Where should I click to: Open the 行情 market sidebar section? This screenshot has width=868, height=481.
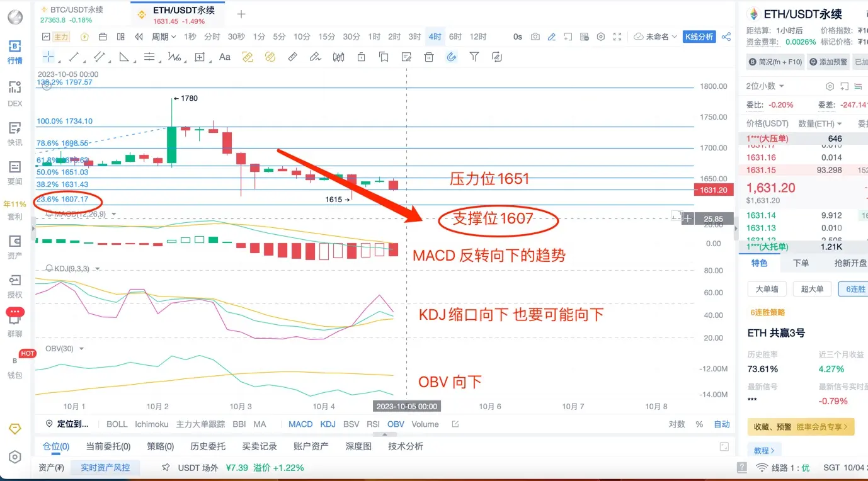(x=15, y=52)
